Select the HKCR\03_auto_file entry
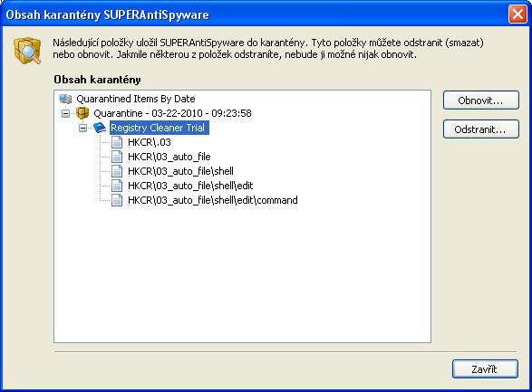The height and width of the screenshot is (392, 532). tap(169, 157)
